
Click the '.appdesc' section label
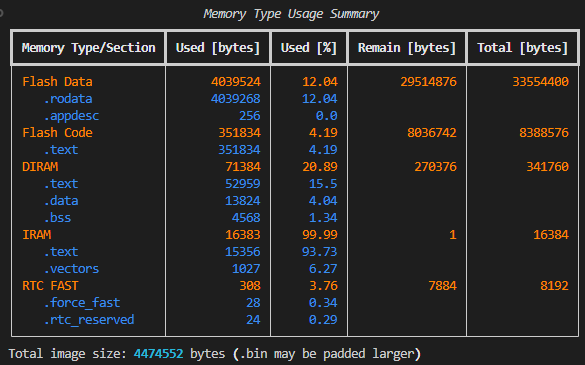pos(71,116)
